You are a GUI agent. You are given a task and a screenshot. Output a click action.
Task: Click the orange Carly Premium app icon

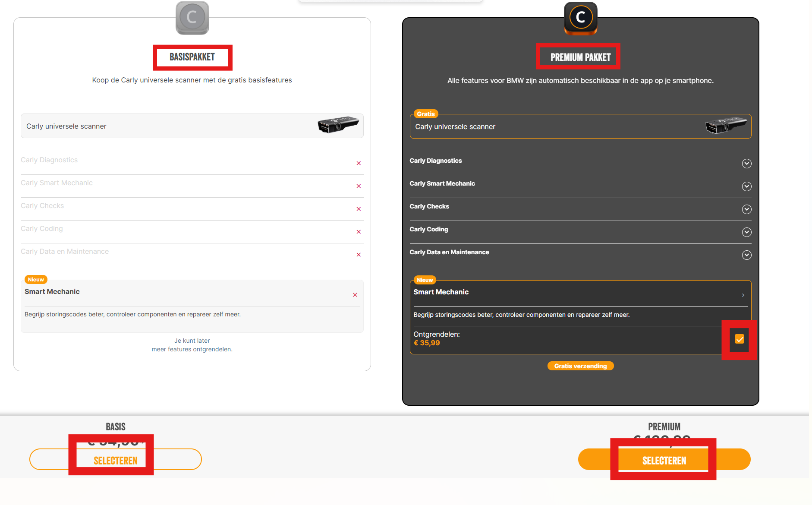click(581, 18)
